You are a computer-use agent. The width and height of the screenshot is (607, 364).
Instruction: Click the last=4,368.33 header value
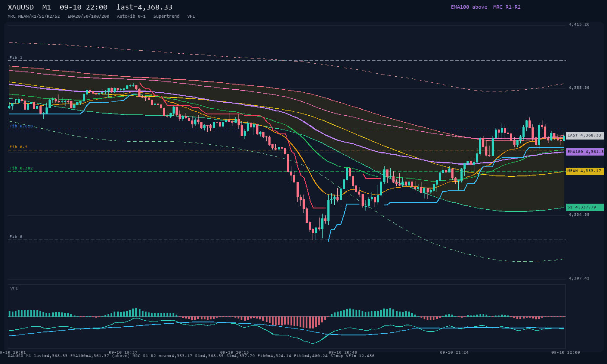pyautogui.click(x=144, y=7)
